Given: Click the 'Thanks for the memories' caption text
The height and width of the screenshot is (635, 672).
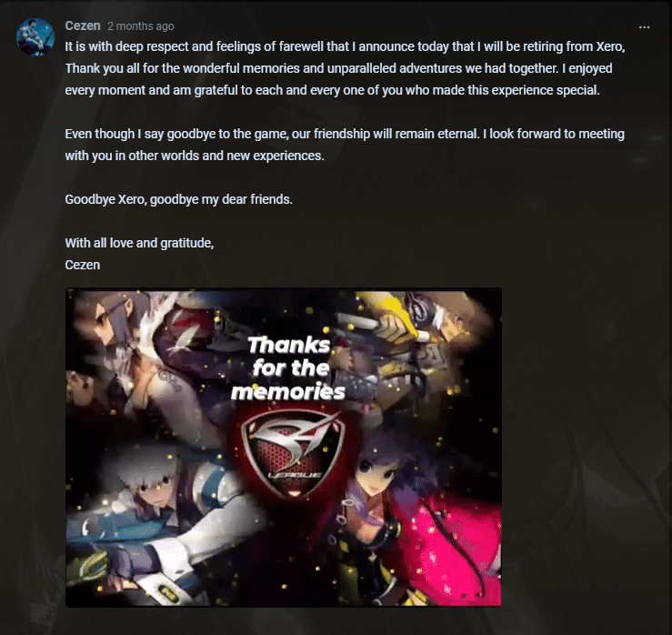Looking at the screenshot, I should (x=288, y=368).
